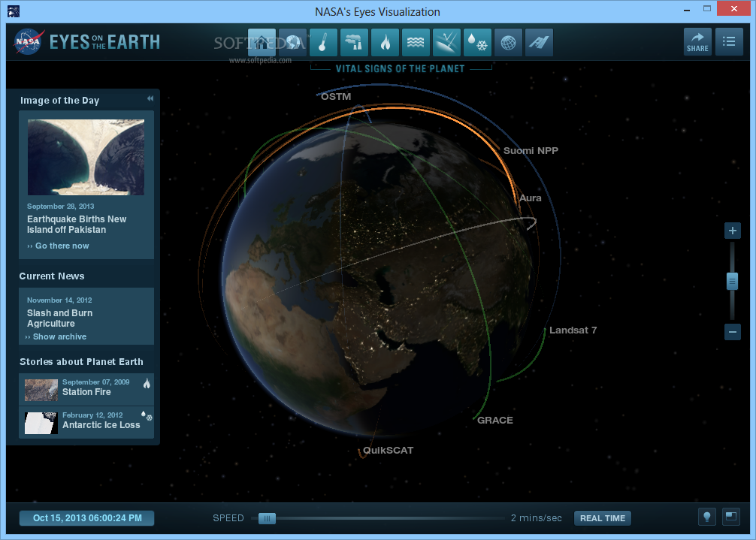Screen dimensions: 756x540
Task: Select the carbon monoxide flame icon
Action: tap(386, 42)
